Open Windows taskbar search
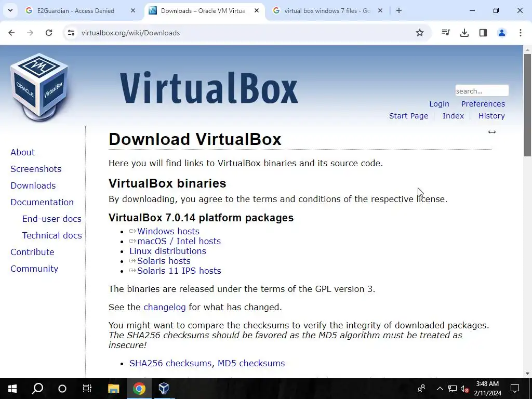This screenshot has height=399, width=532. click(37, 389)
